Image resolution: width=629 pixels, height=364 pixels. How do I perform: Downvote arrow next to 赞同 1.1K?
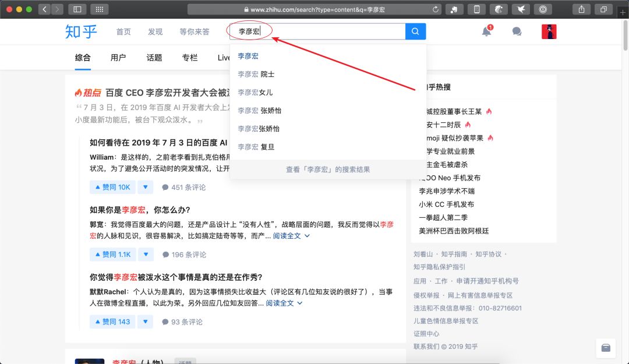[x=146, y=255]
